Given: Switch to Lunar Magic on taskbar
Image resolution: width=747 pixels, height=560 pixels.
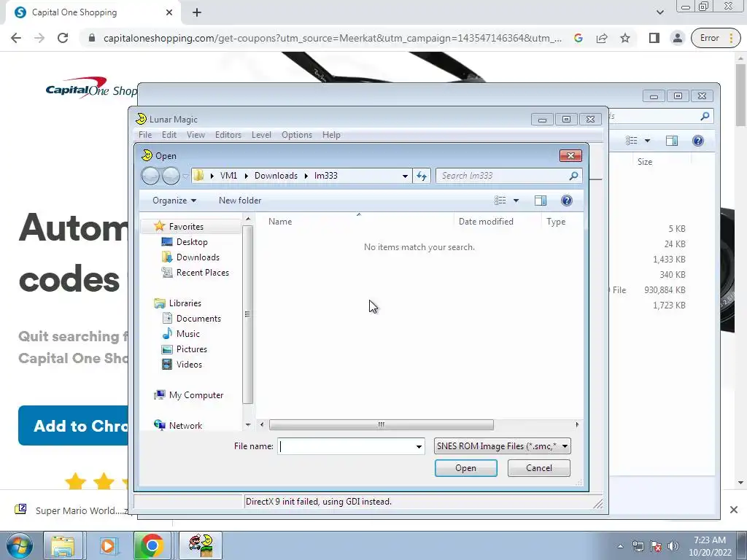Looking at the screenshot, I should (201, 545).
